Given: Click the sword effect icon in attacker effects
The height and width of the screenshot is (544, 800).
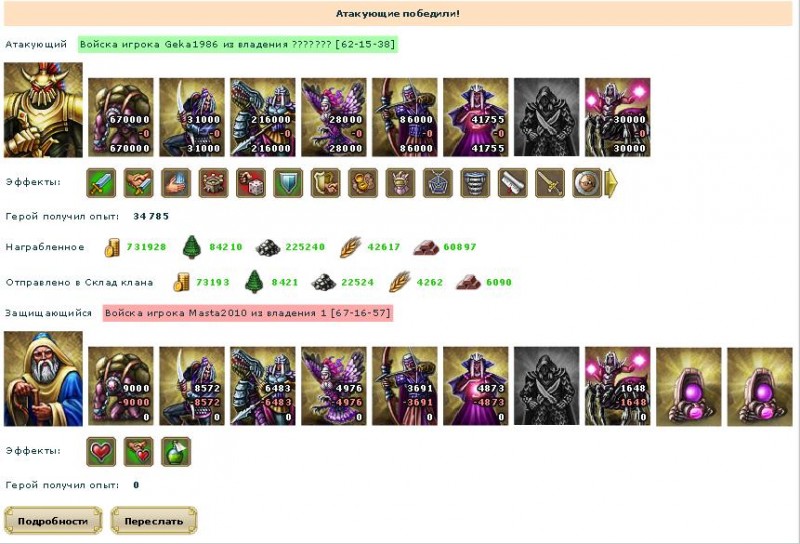Looking at the screenshot, I should 101,183.
